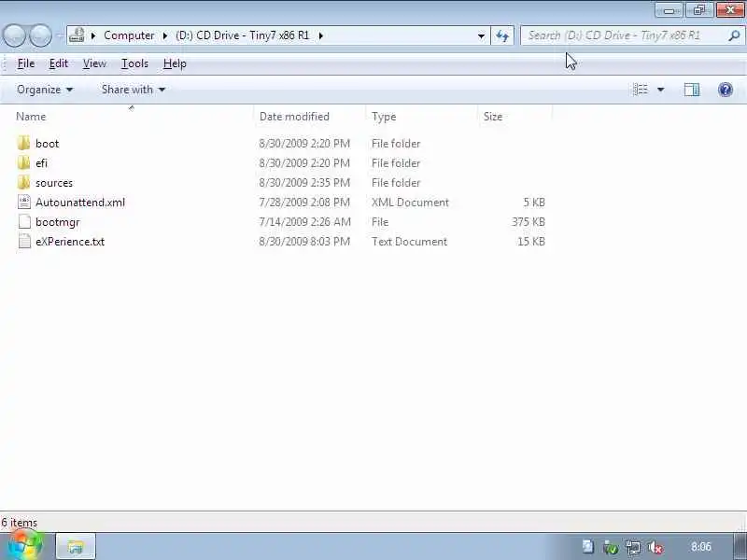Go back with the Back arrow button

click(14, 35)
